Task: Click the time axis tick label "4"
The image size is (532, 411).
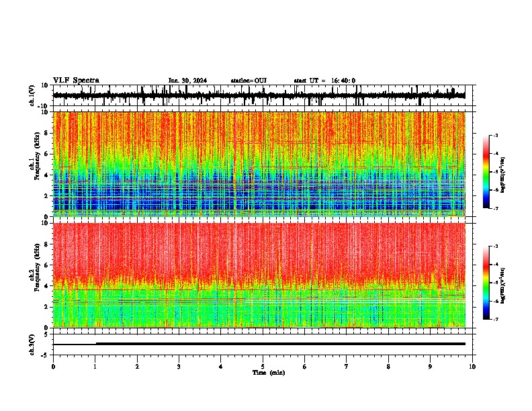Action: 221,367
